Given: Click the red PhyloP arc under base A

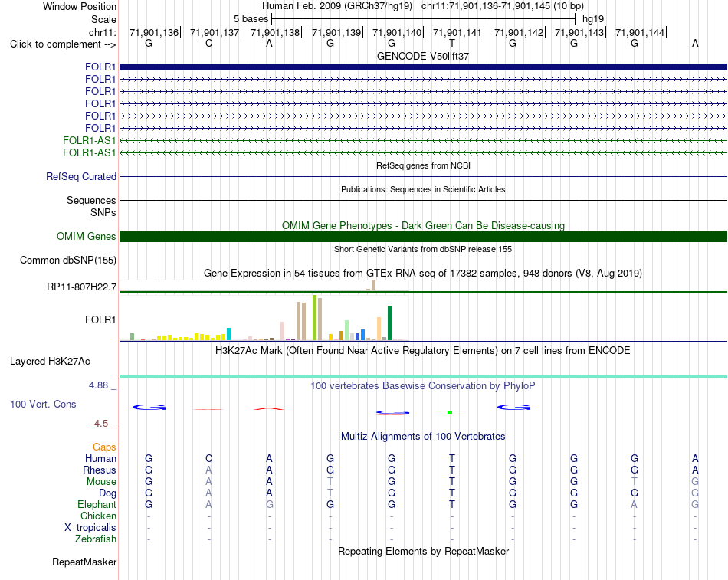Looking at the screenshot, I should (269, 408).
